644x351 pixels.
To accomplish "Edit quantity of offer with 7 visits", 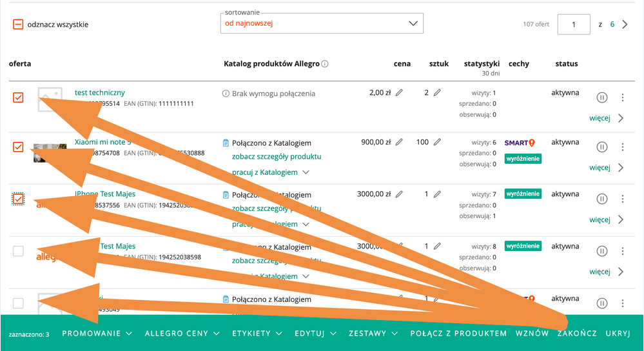I will tap(438, 194).
